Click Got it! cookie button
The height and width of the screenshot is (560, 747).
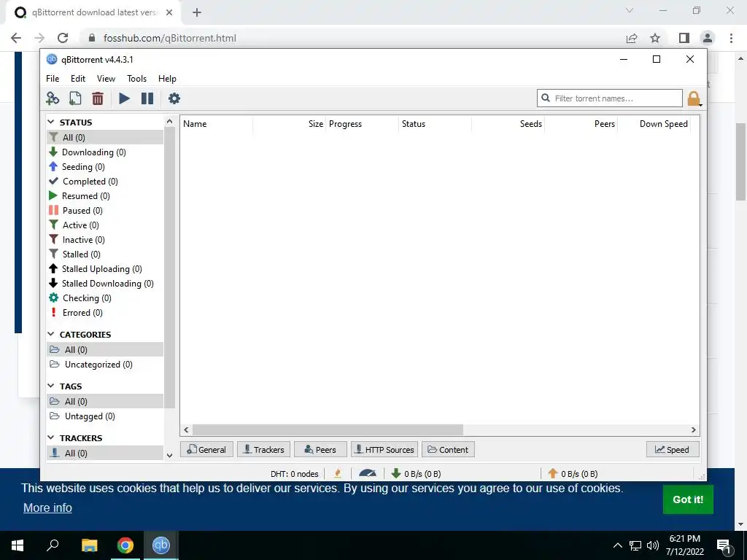pos(688,499)
